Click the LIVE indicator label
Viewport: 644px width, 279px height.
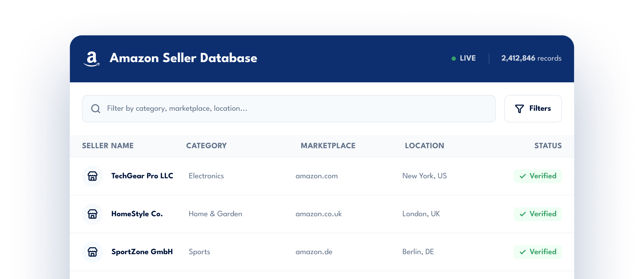click(x=468, y=58)
